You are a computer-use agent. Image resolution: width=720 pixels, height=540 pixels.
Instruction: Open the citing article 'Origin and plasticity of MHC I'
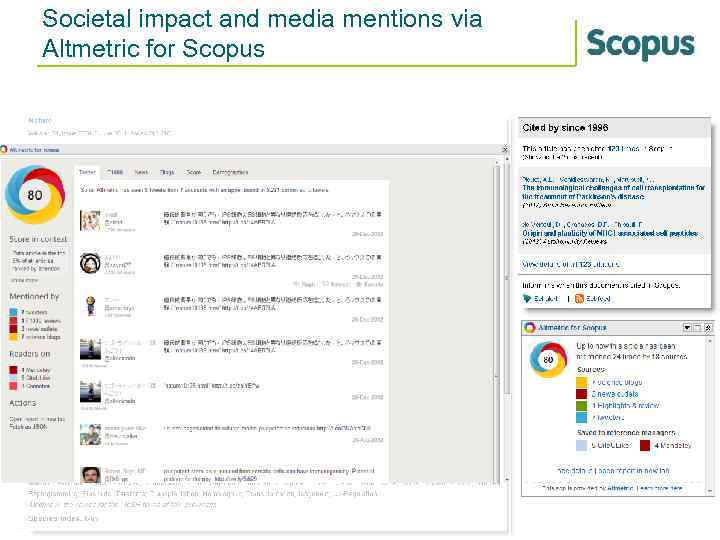click(610, 233)
